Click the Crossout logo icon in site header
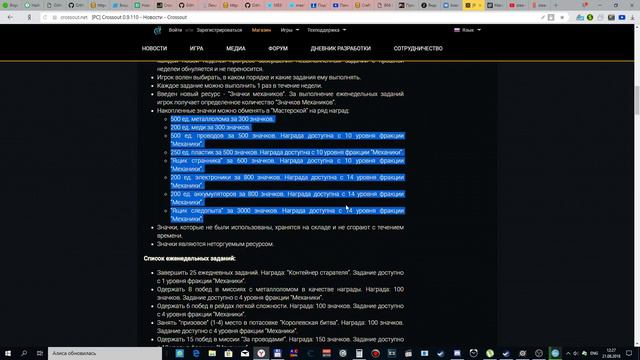640x360 pixels. tap(158, 30)
